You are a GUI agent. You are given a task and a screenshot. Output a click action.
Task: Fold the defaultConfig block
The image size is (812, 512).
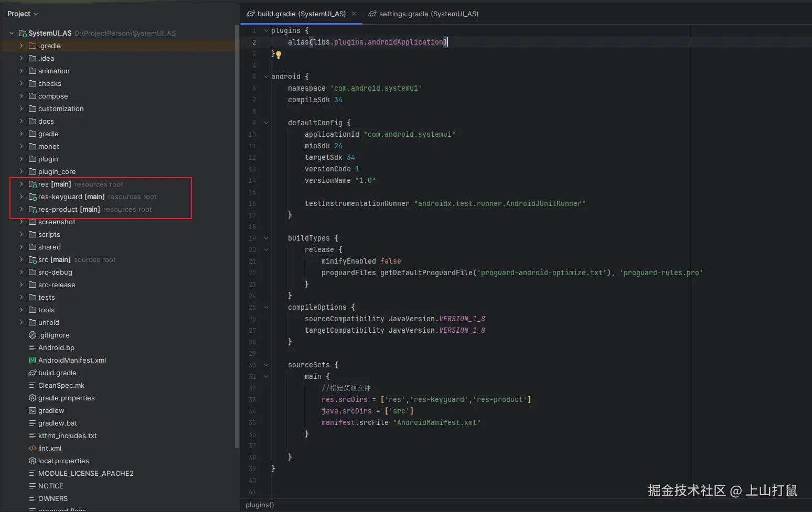(x=266, y=123)
